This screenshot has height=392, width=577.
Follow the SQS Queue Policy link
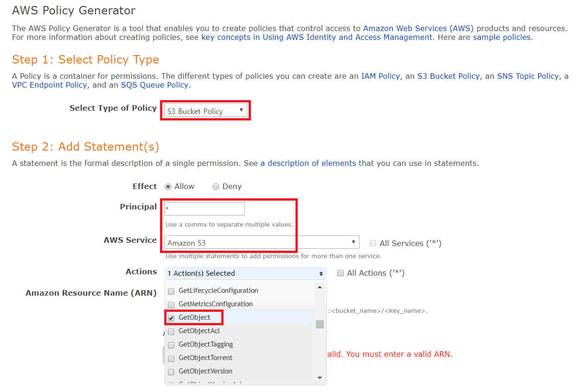click(x=154, y=85)
